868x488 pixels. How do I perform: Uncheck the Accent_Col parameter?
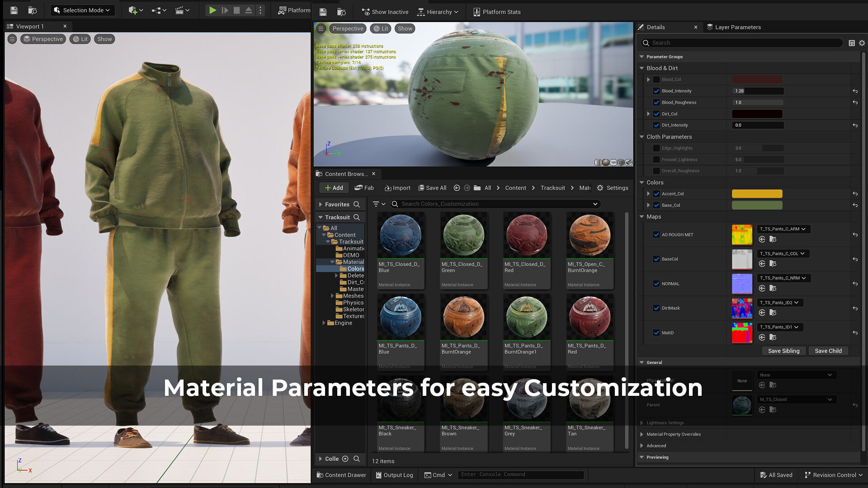point(656,194)
